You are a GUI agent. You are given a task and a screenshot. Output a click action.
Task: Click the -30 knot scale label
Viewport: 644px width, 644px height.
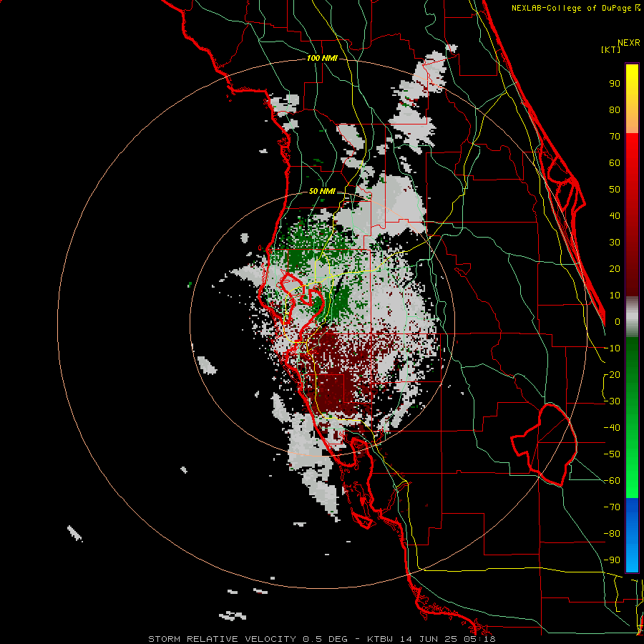pos(613,401)
